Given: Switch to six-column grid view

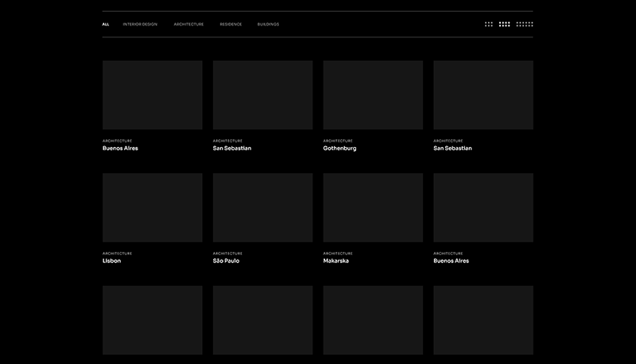Looking at the screenshot, I should tap(525, 25).
